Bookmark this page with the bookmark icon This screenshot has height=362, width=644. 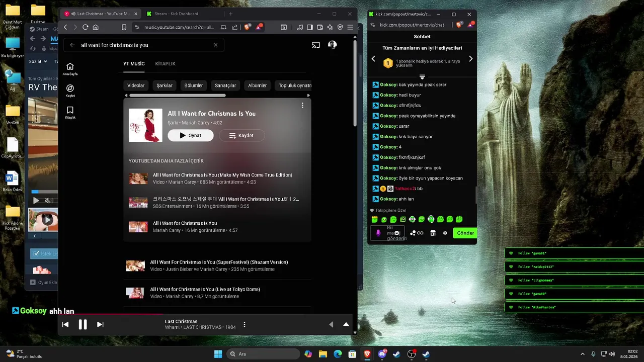click(124, 27)
